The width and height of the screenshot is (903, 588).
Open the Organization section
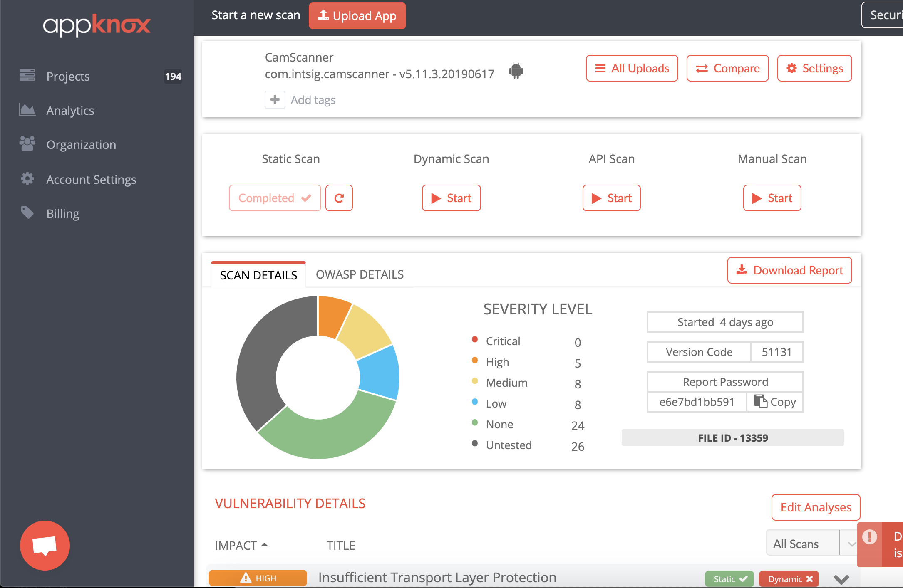(x=81, y=144)
